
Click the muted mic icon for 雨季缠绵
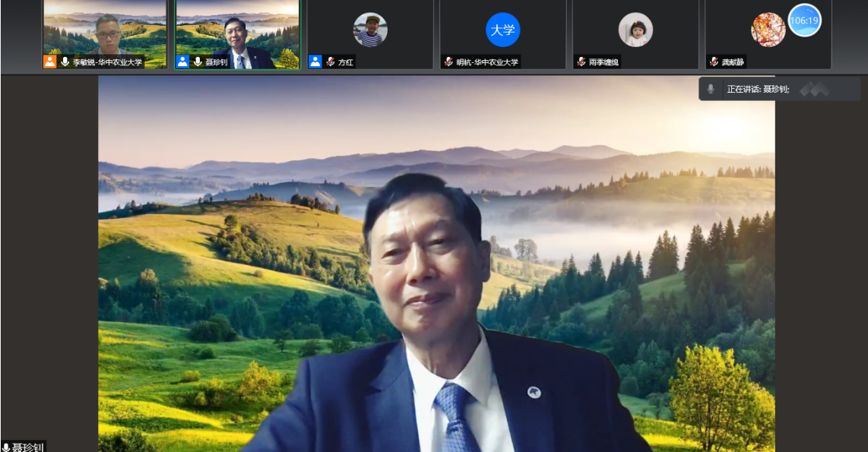(581, 62)
